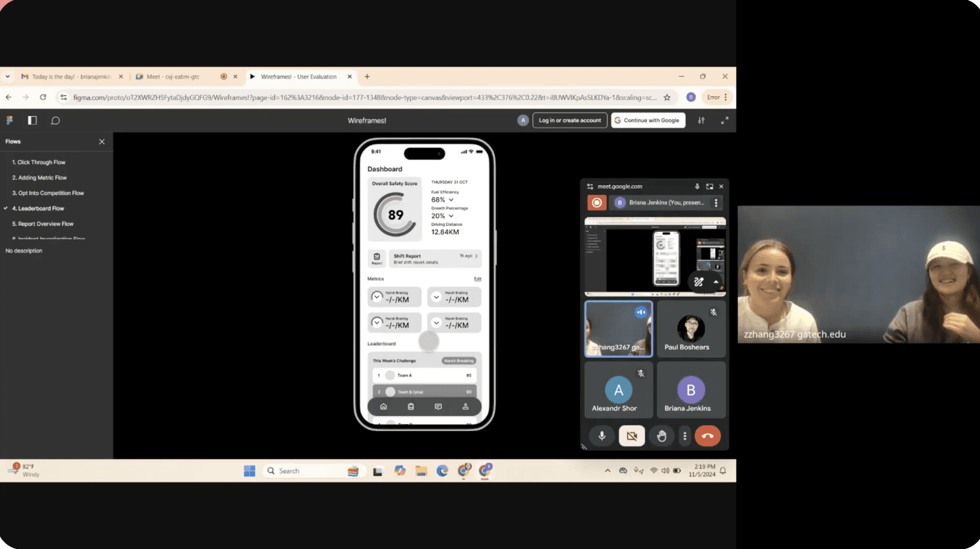Toggle the Meet camera off button
The height and width of the screenshot is (549, 980).
pyautogui.click(x=632, y=436)
